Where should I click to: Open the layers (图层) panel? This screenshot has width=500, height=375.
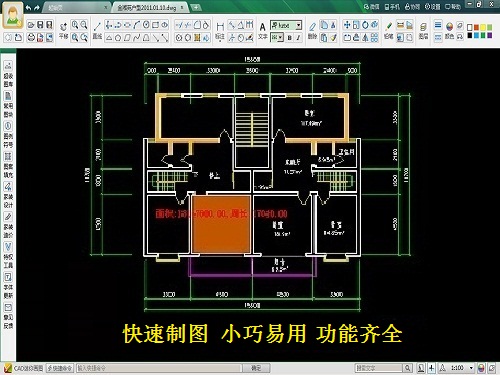tap(423, 30)
